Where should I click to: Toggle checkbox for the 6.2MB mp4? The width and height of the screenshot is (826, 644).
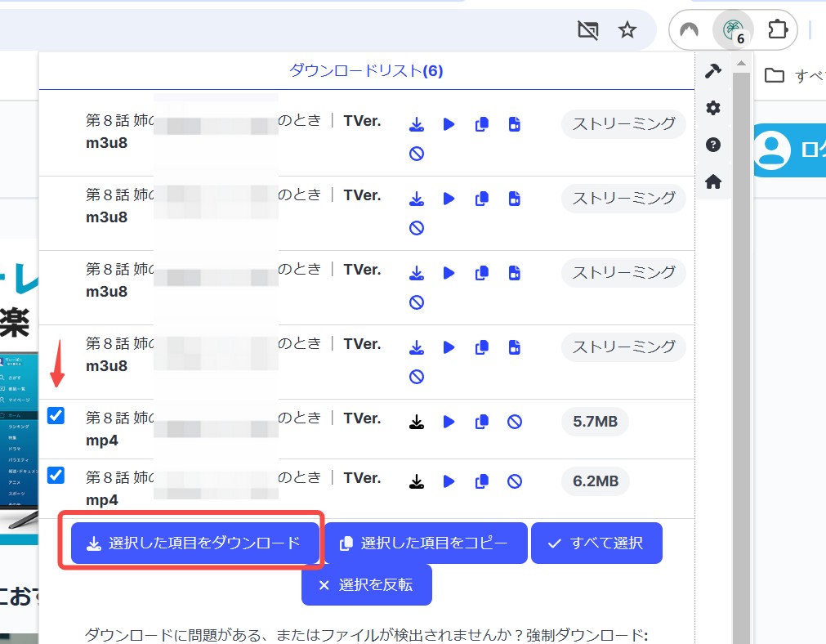(x=56, y=476)
